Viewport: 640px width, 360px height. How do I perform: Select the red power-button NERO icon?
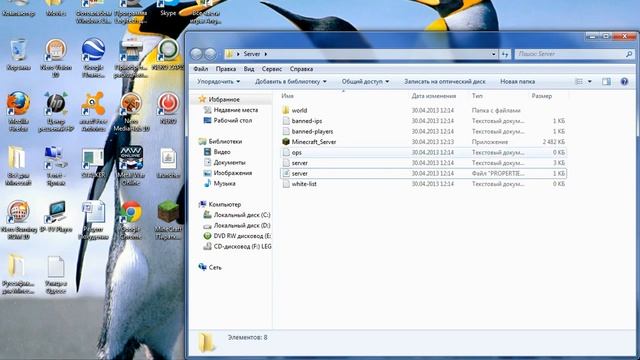point(168,107)
